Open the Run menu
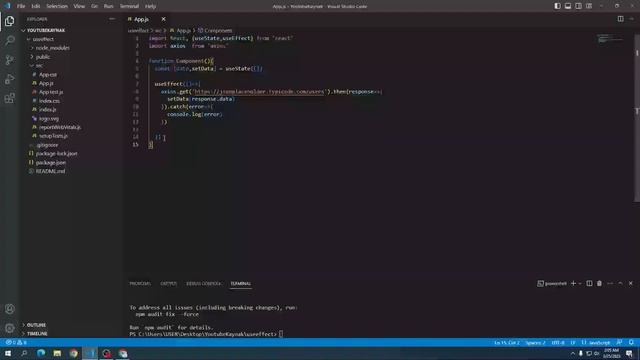This screenshot has width=640, height=360. pyautogui.click(x=108, y=6)
